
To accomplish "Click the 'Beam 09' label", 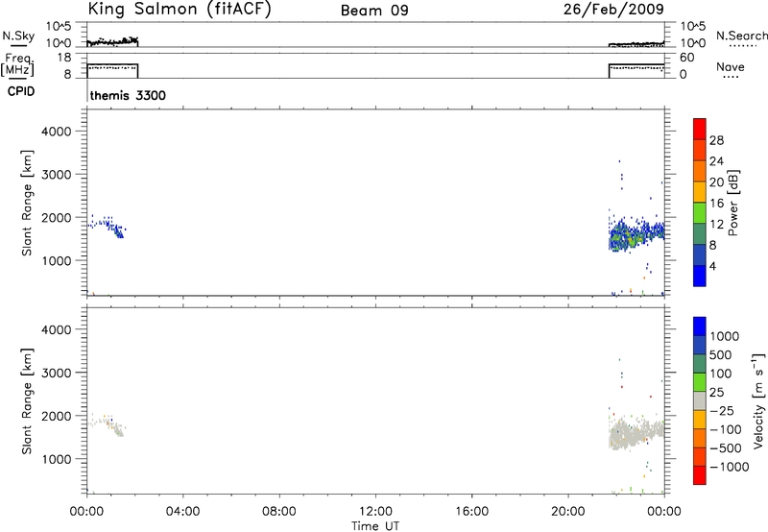I will (374, 11).
